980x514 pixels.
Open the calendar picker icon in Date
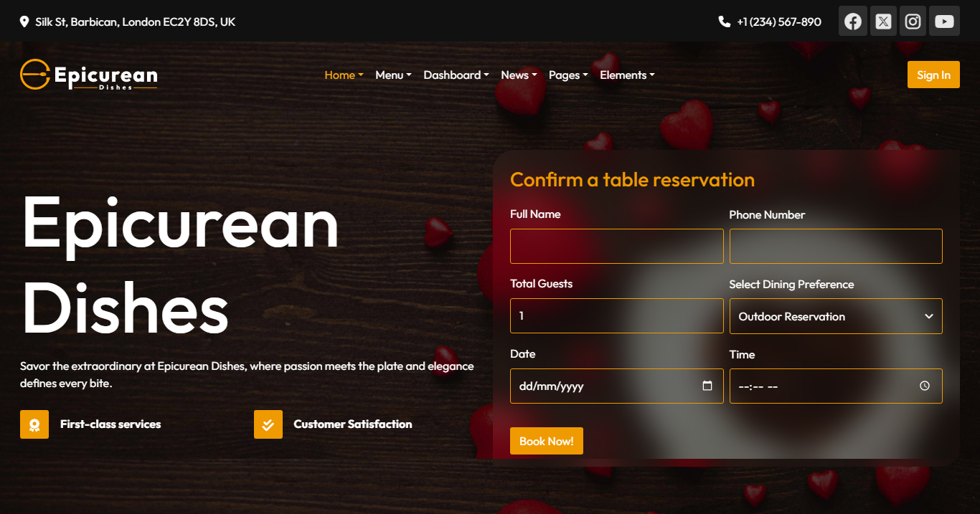(x=707, y=386)
